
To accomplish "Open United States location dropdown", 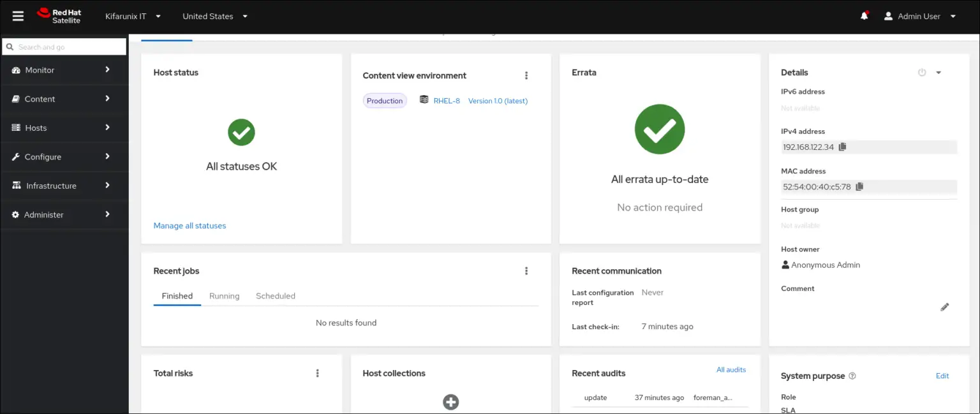I will (x=215, y=16).
